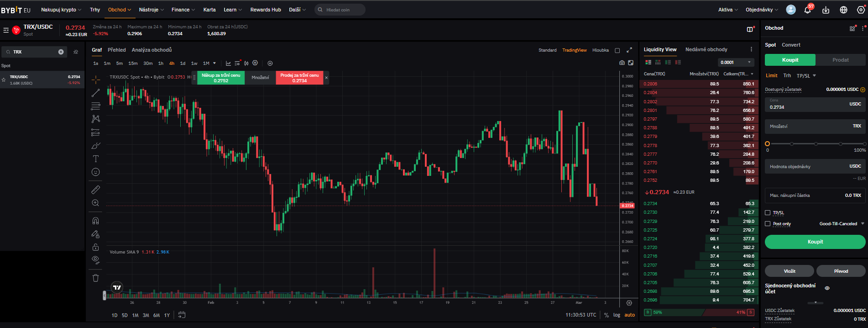The width and height of the screenshot is (868, 328).
Task: Open the Good-Till-Canceled dropdown
Action: pyautogui.click(x=842, y=224)
